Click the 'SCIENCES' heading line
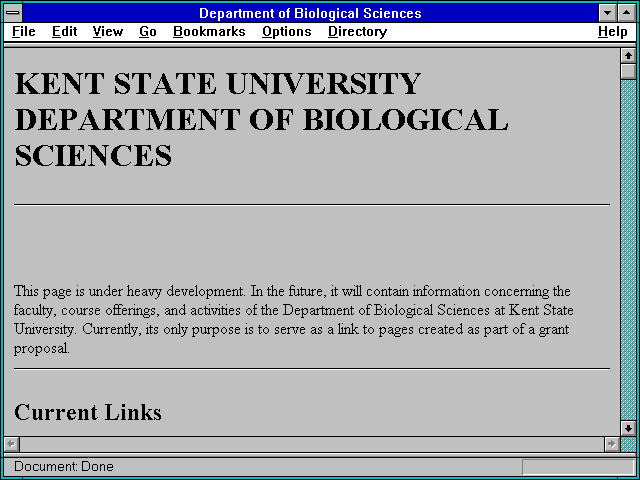The image size is (640, 480). [93, 155]
